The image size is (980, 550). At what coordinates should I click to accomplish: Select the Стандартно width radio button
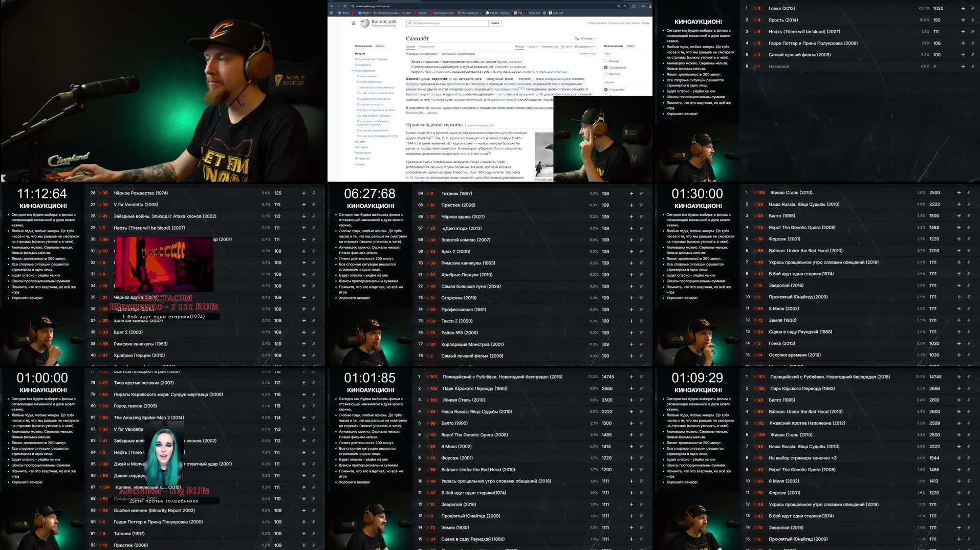click(x=606, y=90)
